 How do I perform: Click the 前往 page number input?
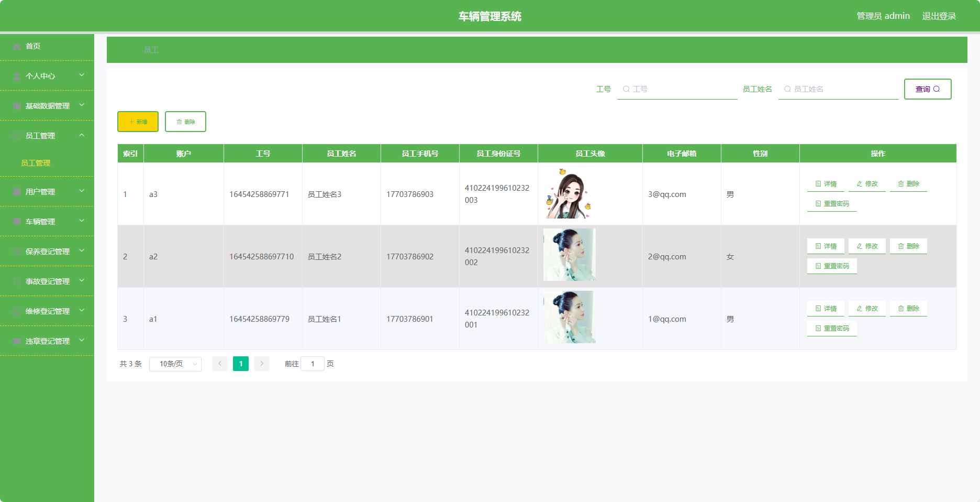coord(313,364)
